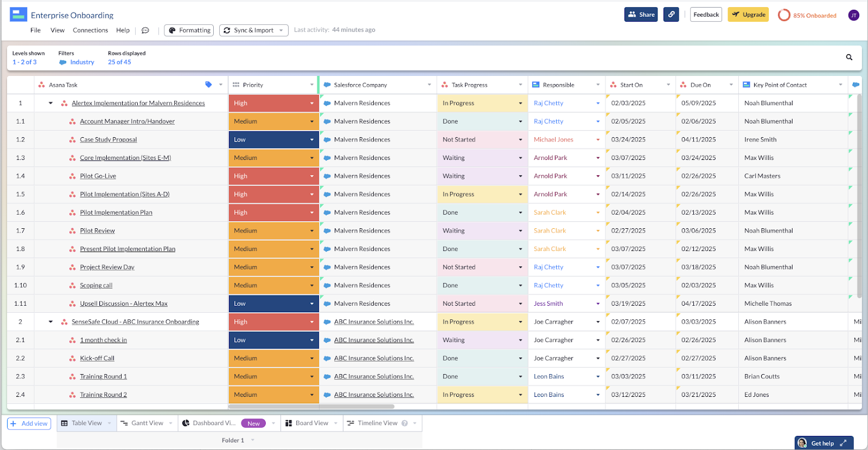
Task: Click the 85% Onboarded progress ring
Action: coord(784,15)
